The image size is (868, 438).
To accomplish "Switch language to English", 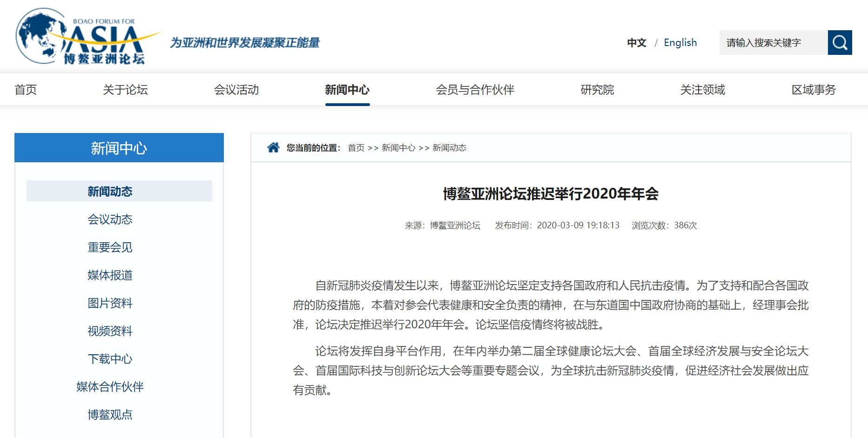I will [680, 43].
